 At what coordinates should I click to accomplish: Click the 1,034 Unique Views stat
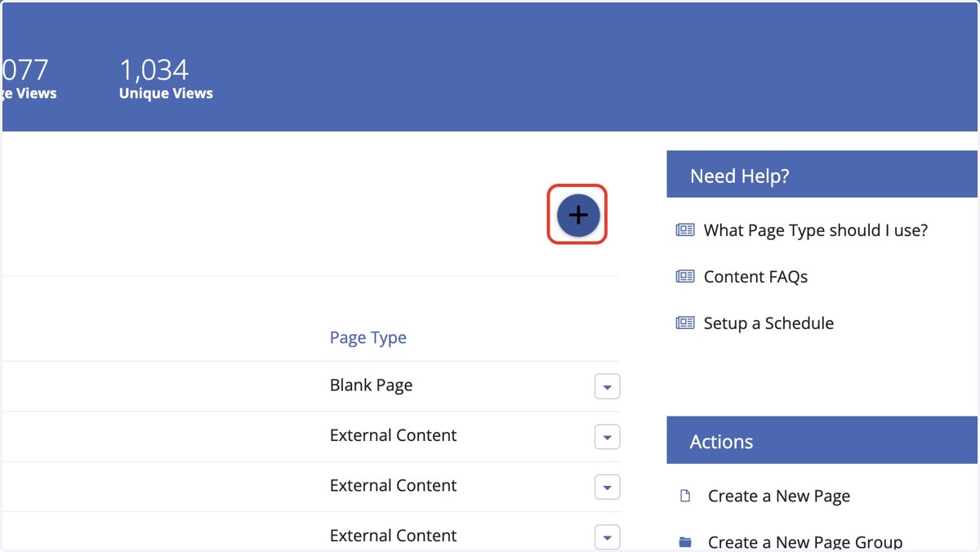[166, 79]
